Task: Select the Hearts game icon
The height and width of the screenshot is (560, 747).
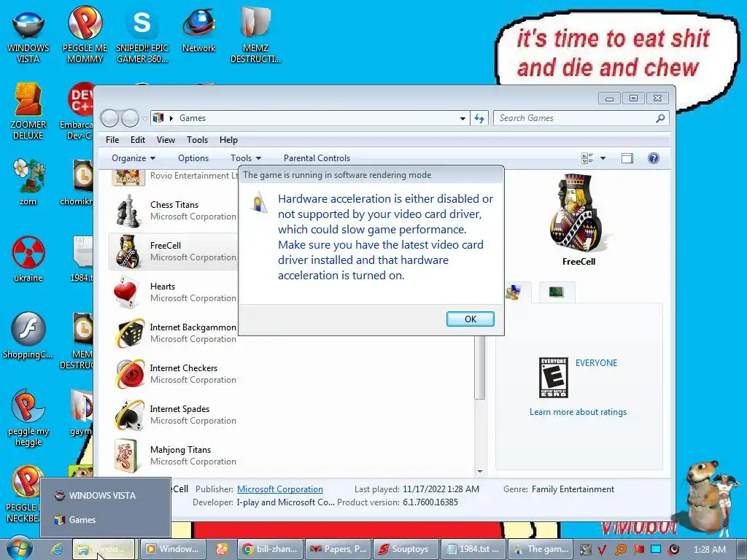Action: click(126, 292)
